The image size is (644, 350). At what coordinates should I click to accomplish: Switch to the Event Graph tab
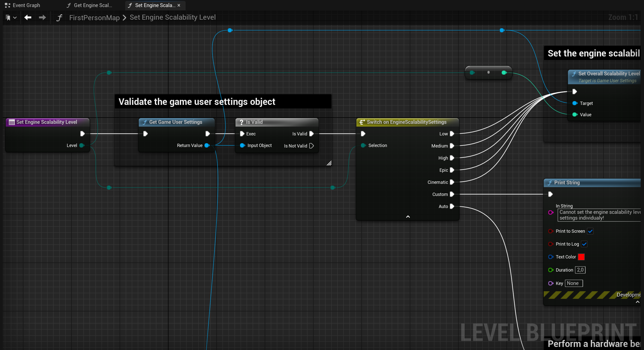pos(26,5)
